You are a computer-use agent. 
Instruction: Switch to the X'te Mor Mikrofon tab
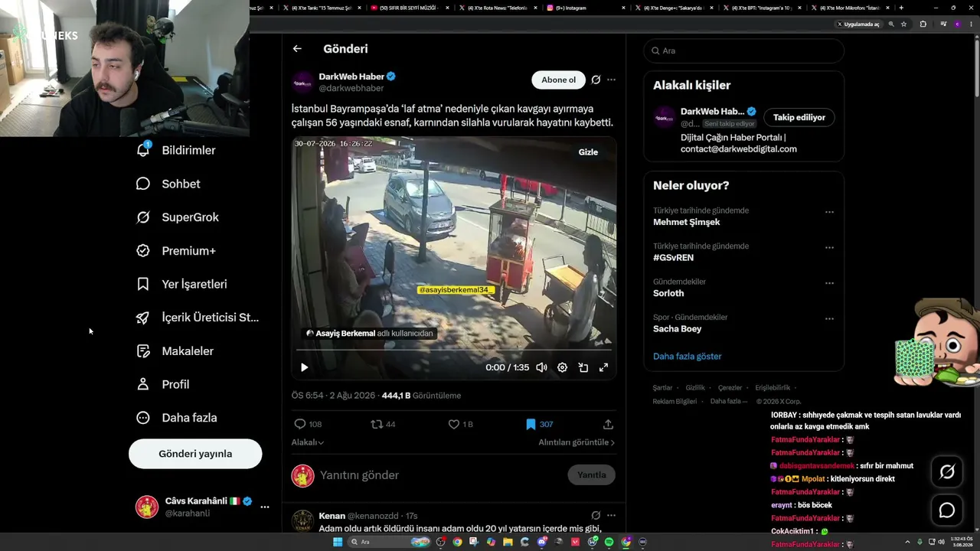[x=851, y=8]
